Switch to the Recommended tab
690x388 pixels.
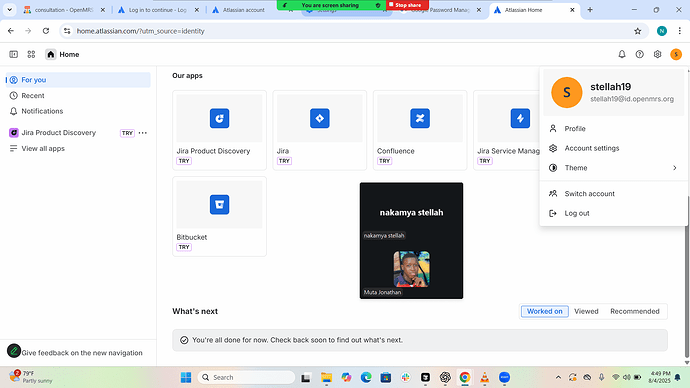pyautogui.click(x=635, y=311)
